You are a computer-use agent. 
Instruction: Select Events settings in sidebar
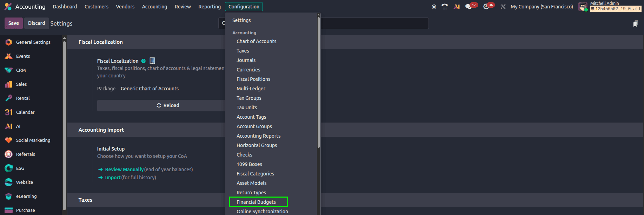tap(31, 56)
